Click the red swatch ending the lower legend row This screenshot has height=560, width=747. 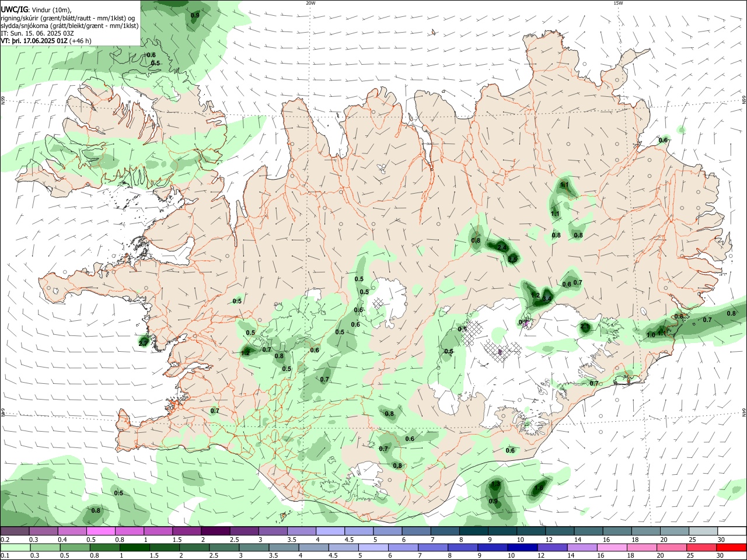[x=731, y=547]
